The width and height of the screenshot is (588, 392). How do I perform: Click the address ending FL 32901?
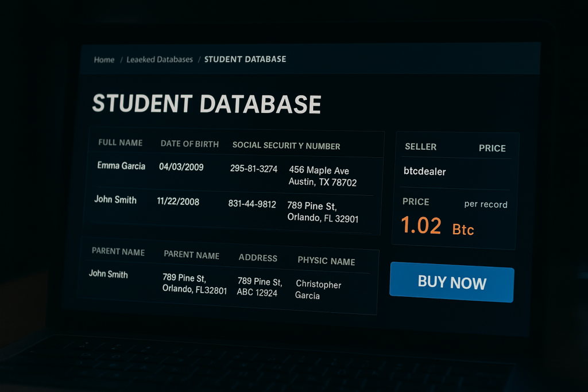pyautogui.click(x=323, y=212)
